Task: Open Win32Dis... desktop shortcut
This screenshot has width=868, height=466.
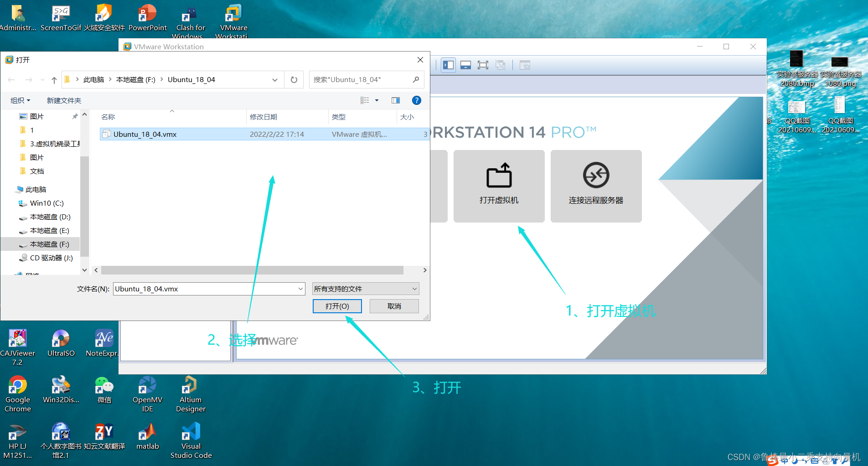Action: pos(61,390)
